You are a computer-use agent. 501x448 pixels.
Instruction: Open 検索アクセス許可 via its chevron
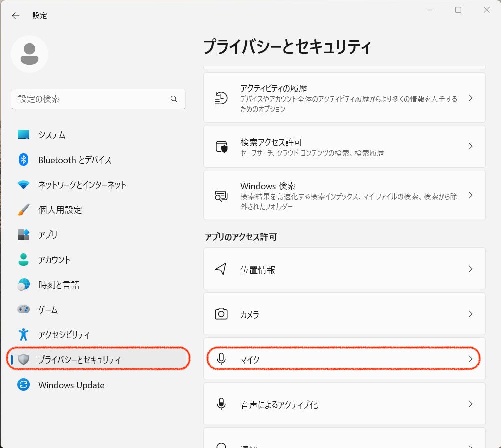470,146
